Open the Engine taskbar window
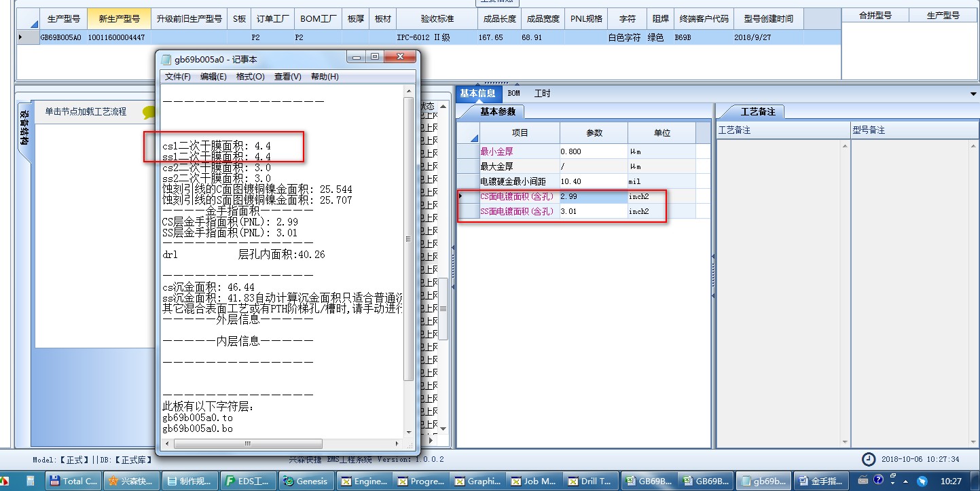 click(365, 481)
